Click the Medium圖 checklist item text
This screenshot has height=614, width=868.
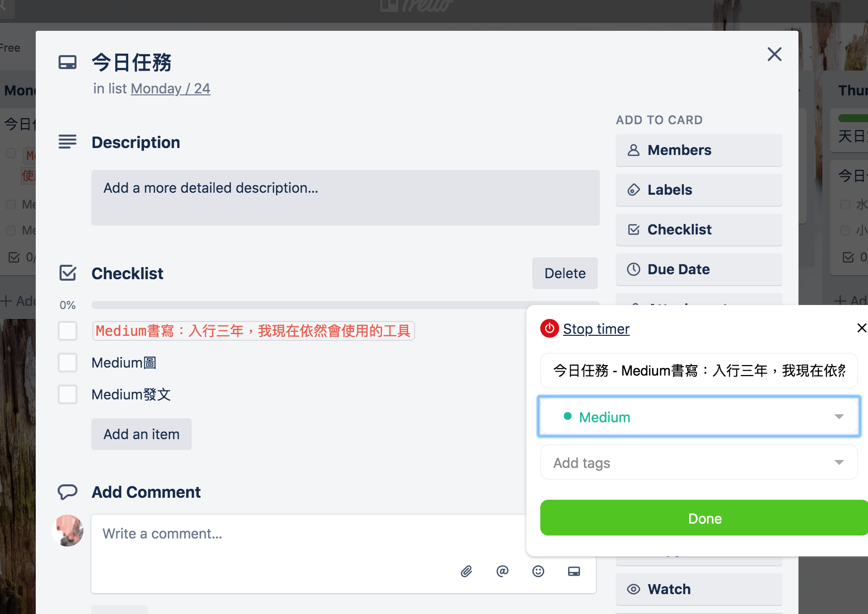pyautogui.click(x=124, y=363)
